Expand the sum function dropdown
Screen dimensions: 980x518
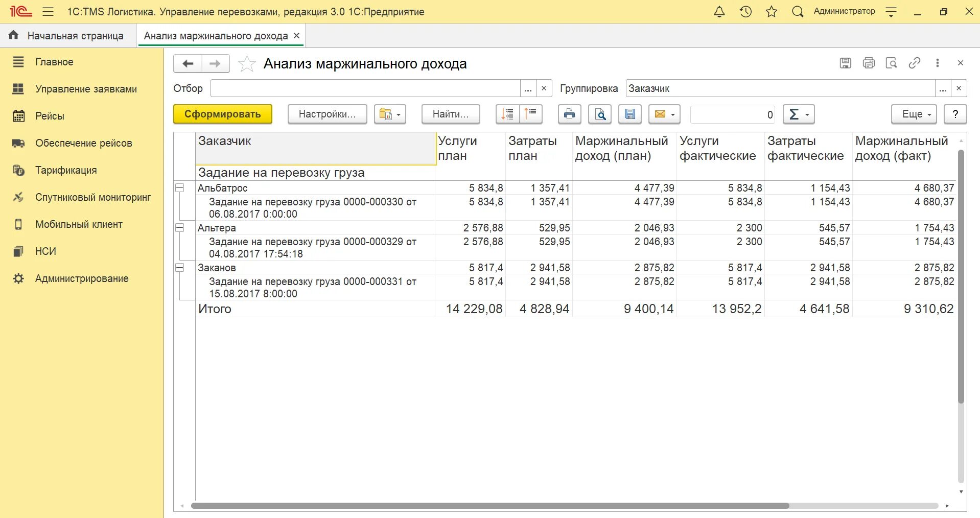[x=799, y=114]
